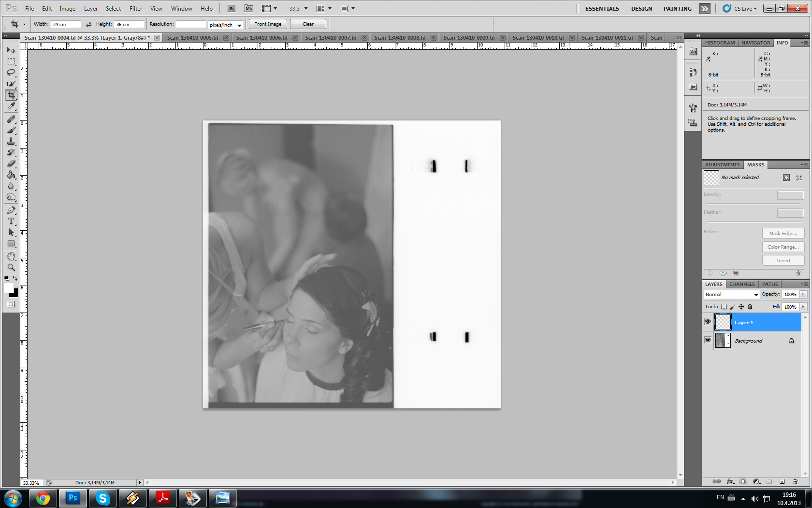812x508 pixels.
Task: Hide Layer 1 using its eye icon
Action: [x=708, y=322]
